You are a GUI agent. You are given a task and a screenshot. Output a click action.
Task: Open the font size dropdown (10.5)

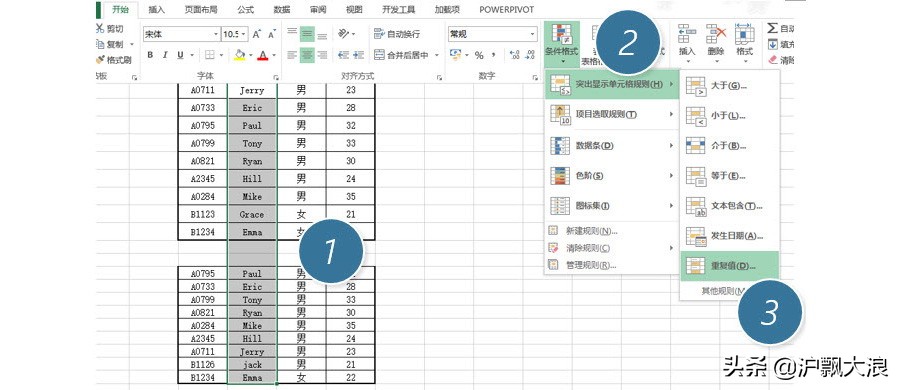(x=244, y=34)
